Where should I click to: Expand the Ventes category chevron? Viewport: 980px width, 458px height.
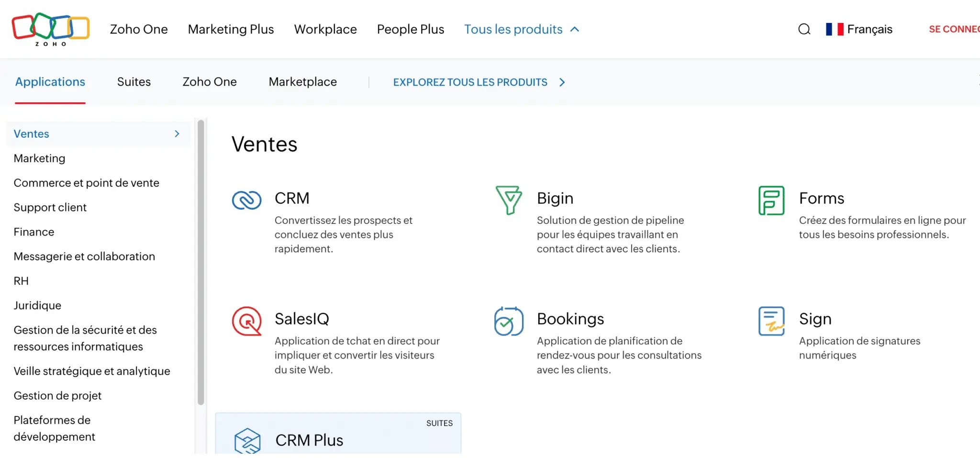177,134
